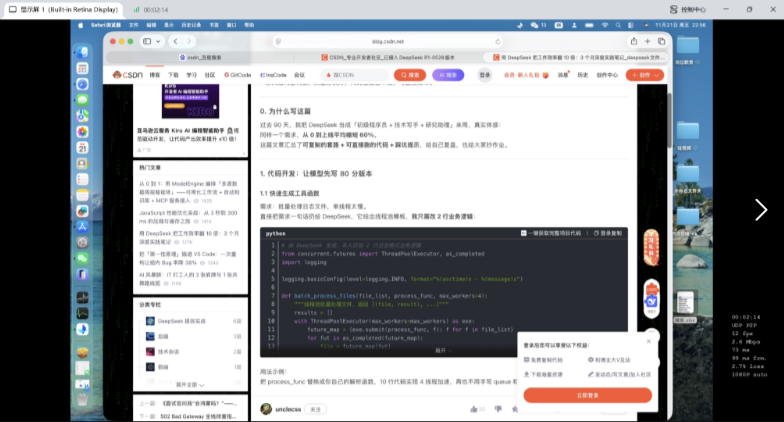
Task: Click the orange 立即登录 button
Action: pos(588,395)
